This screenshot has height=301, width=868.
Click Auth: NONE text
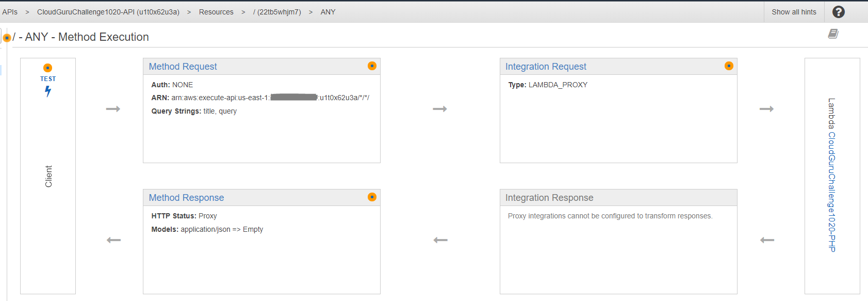point(172,85)
